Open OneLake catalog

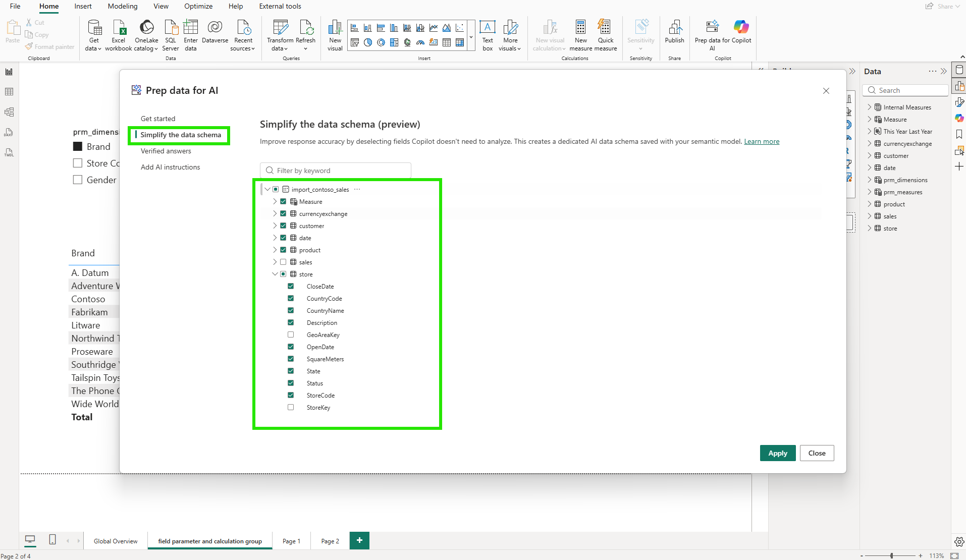pos(146,35)
